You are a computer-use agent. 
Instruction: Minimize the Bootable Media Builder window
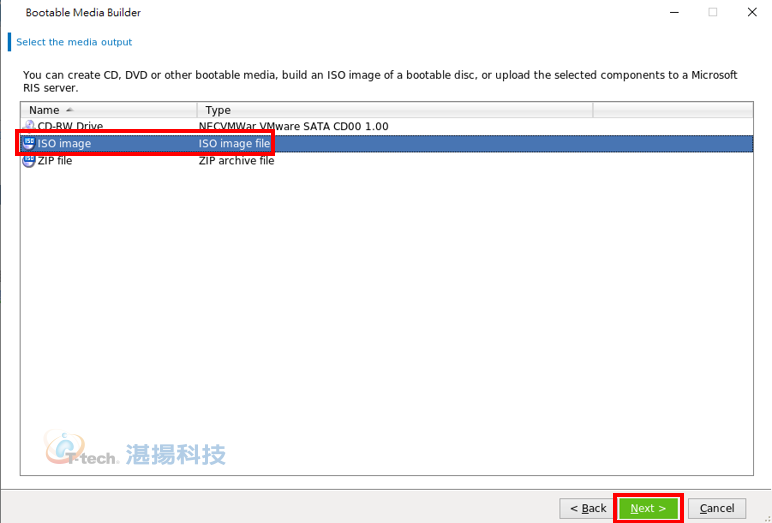pos(675,12)
